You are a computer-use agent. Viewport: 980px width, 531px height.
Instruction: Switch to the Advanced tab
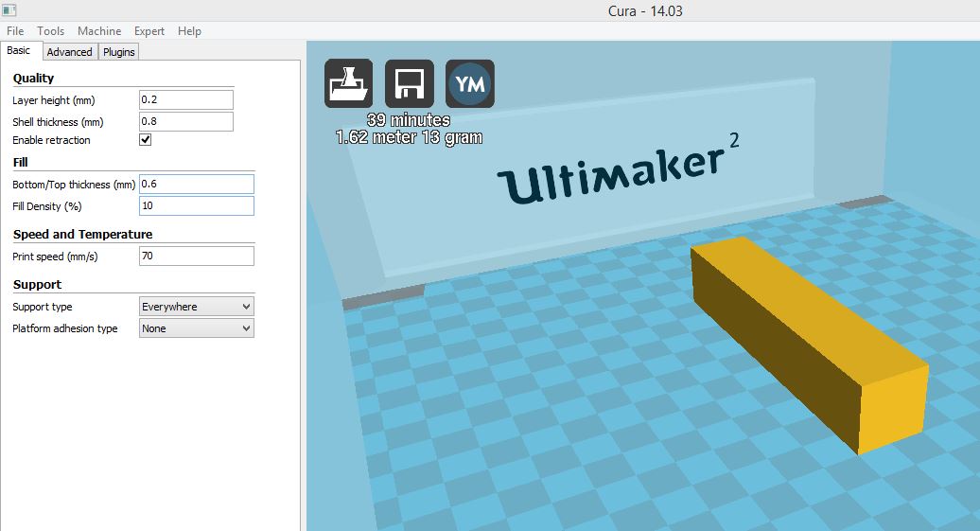pos(69,52)
